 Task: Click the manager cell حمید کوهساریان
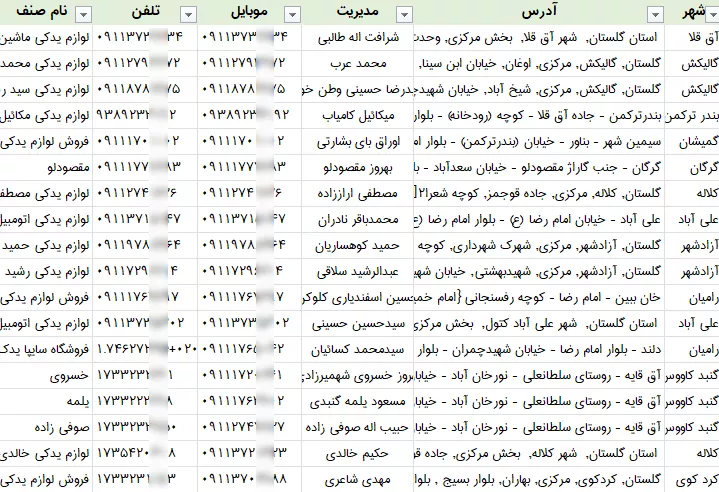click(358, 246)
